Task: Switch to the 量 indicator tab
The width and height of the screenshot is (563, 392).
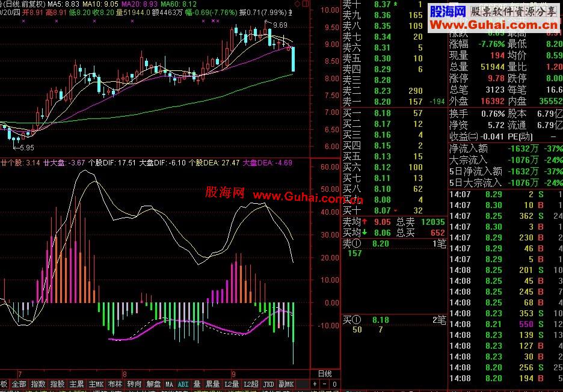Action: pyautogui.click(x=197, y=384)
